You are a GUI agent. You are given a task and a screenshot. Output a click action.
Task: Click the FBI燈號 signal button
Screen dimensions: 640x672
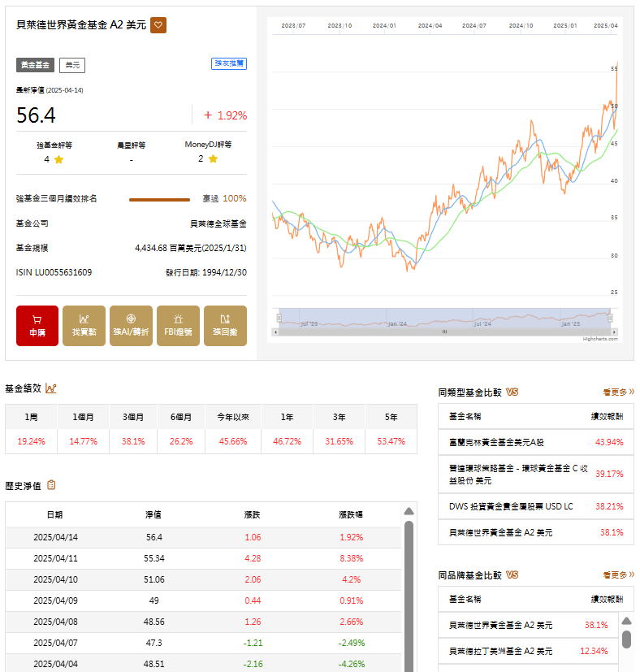(178, 326)
